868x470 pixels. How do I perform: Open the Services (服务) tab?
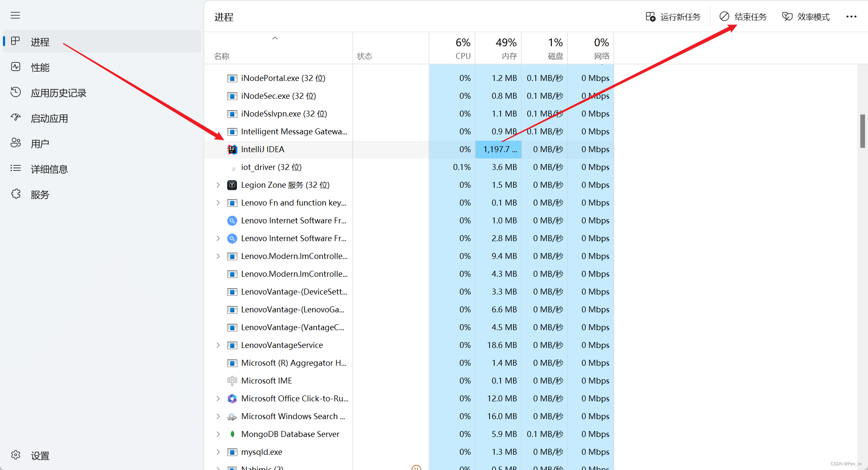click(x=40, y=195)
